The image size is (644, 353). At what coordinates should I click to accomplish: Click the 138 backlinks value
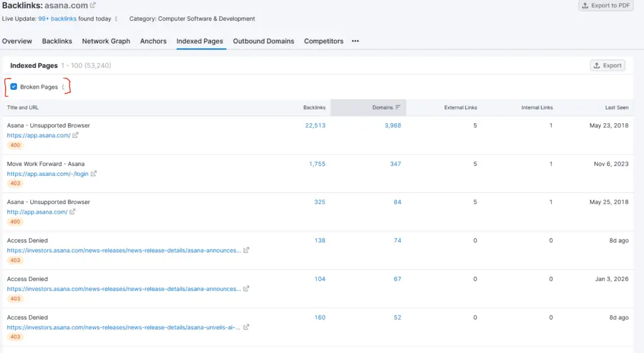click(x=320, y=240)
